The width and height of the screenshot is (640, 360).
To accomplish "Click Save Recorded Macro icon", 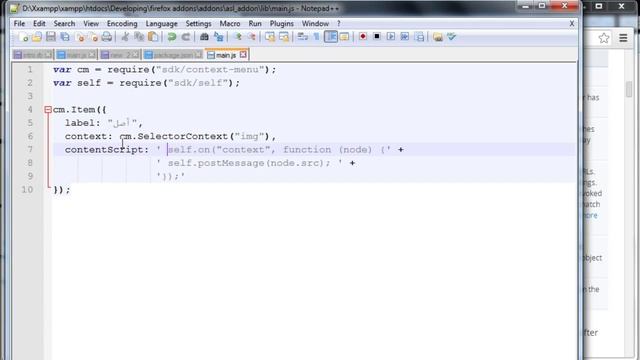I will point(419,37).
